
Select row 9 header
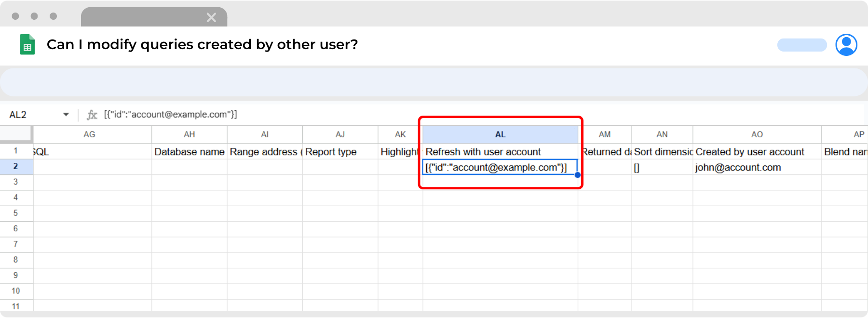click(x=16, y=276)
